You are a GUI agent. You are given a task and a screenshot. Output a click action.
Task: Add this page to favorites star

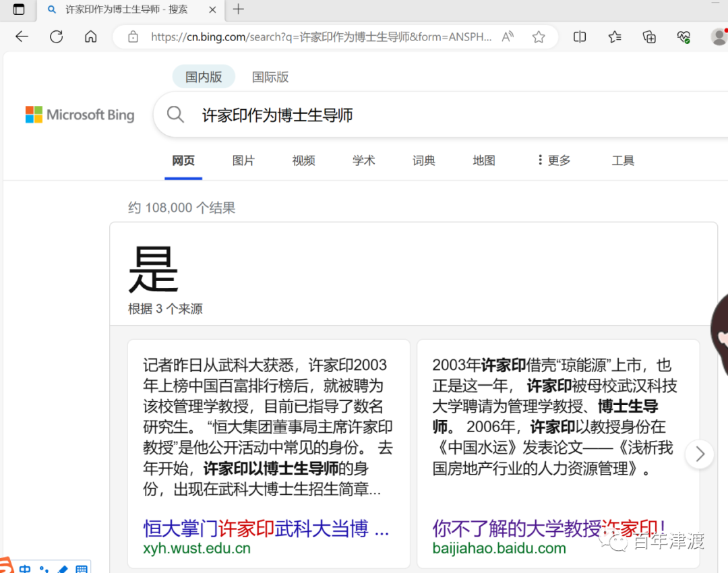coord(539,37)
